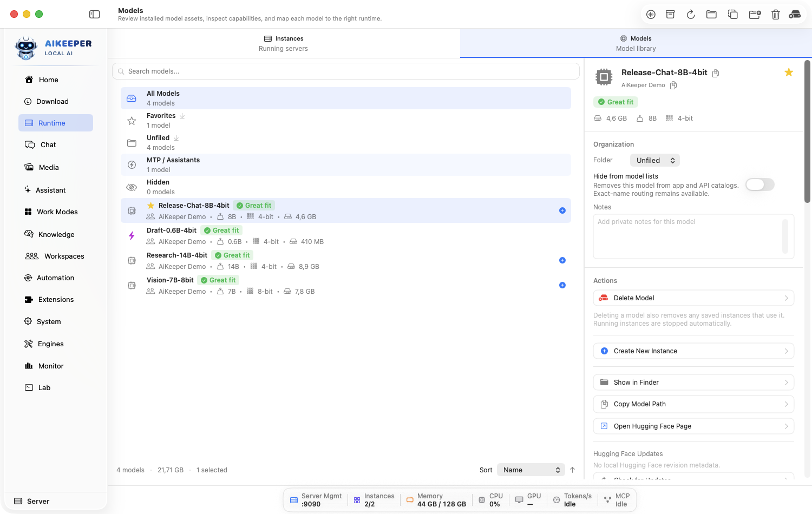Open Workspaces in the sidebar

[x=56, y=256]
